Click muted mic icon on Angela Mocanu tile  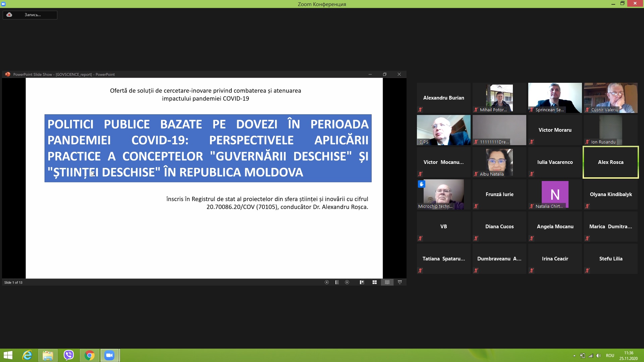(532, 238)
